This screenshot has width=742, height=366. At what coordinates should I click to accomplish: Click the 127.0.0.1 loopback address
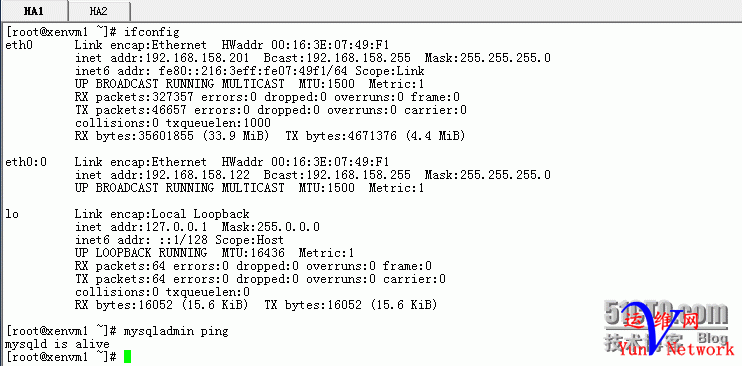tap(179, 227)
